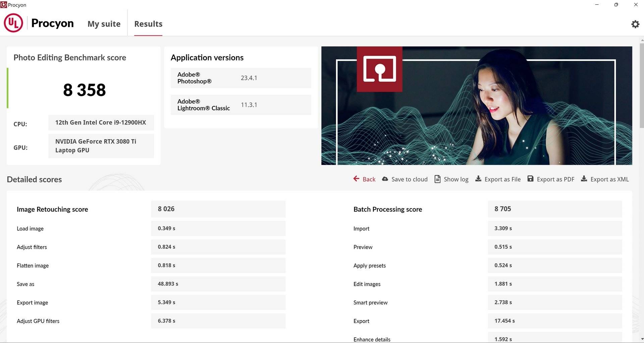Viewport: 644px width, 343px height.
Task: Select the Results tab
Action: click(x=148, y=24)
